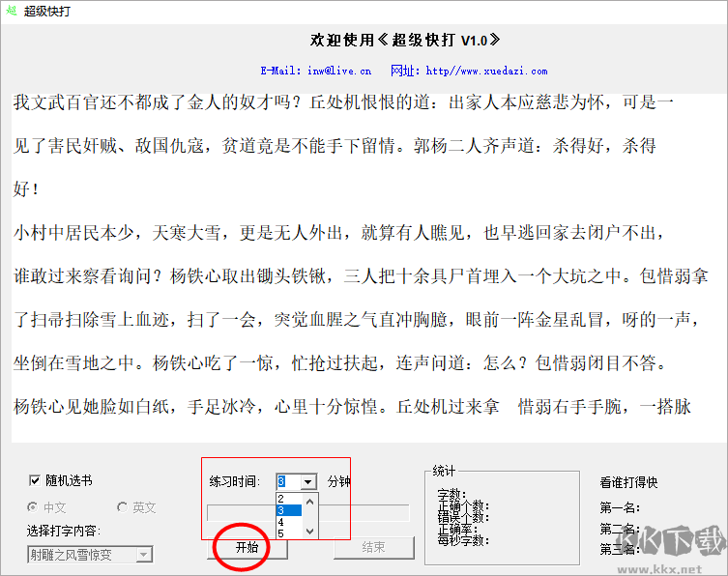Select the 英文 radio button
The image size is (728, 576).
pyautogui.click(x=122, y=507)
